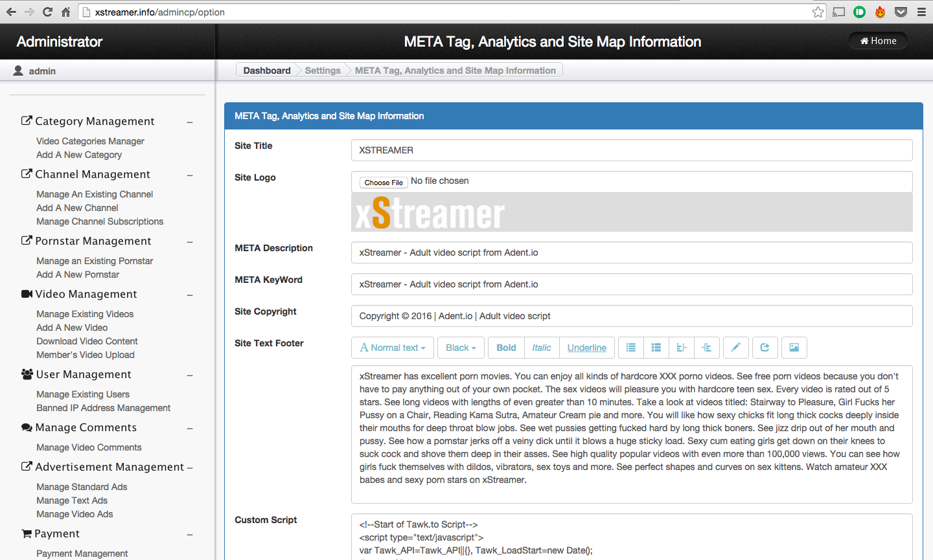The width and height of the screenshot is (933, 560).
Task: Collapse the User Management section
Action: click(190, 375)
